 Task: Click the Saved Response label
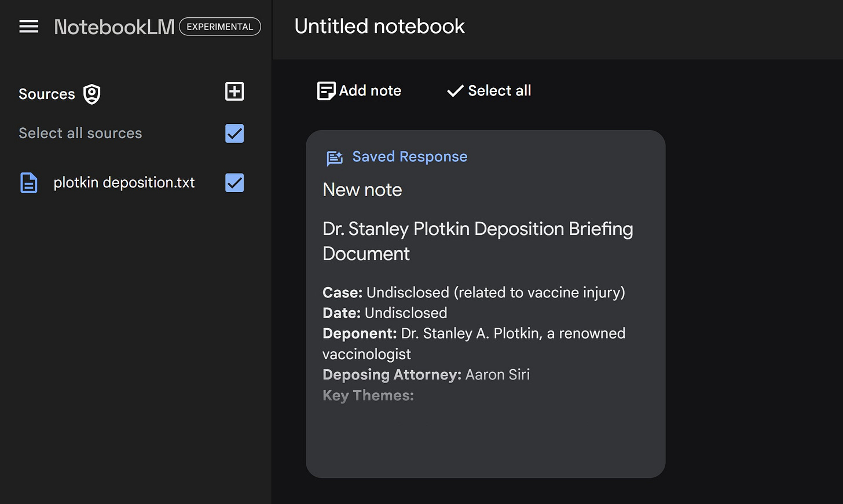coord(410,157)
